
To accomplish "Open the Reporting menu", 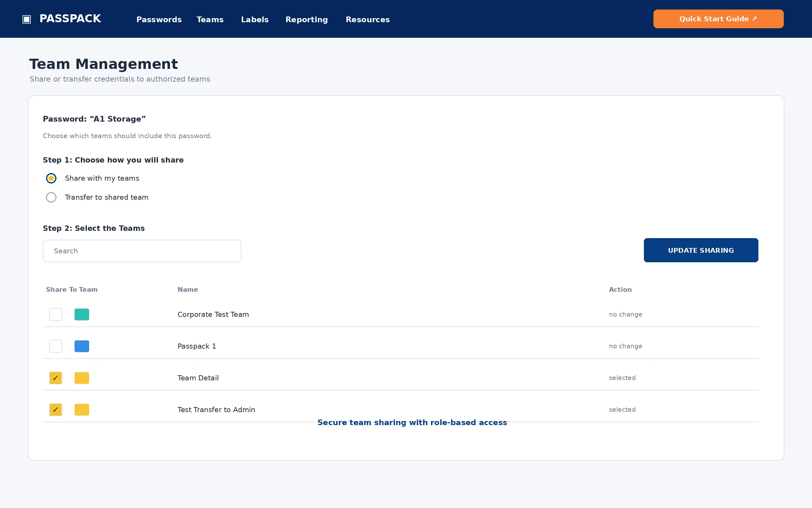I will (x=306, y=19).
